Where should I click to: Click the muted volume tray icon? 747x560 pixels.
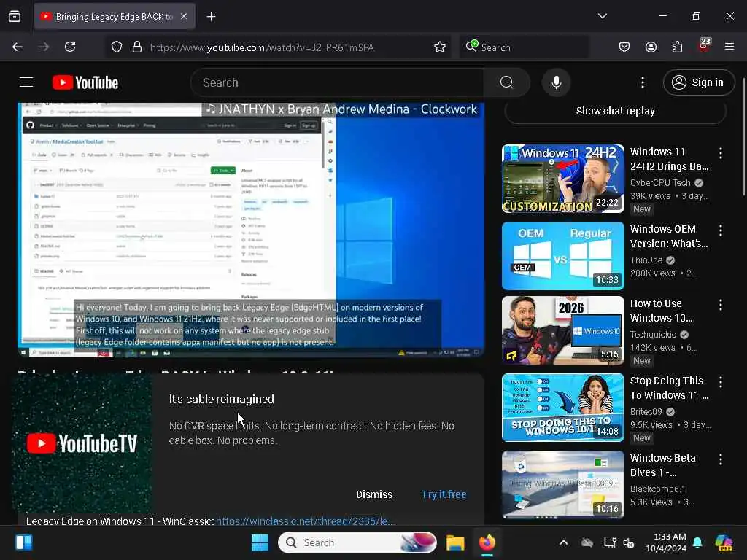click(x=629, y=542)
